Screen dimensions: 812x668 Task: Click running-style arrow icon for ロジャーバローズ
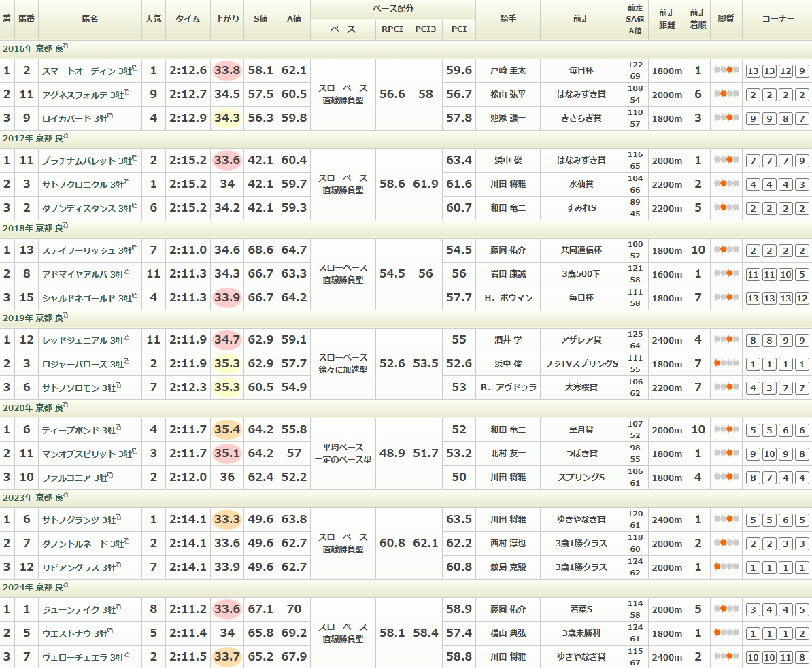[x=726, y=364]
